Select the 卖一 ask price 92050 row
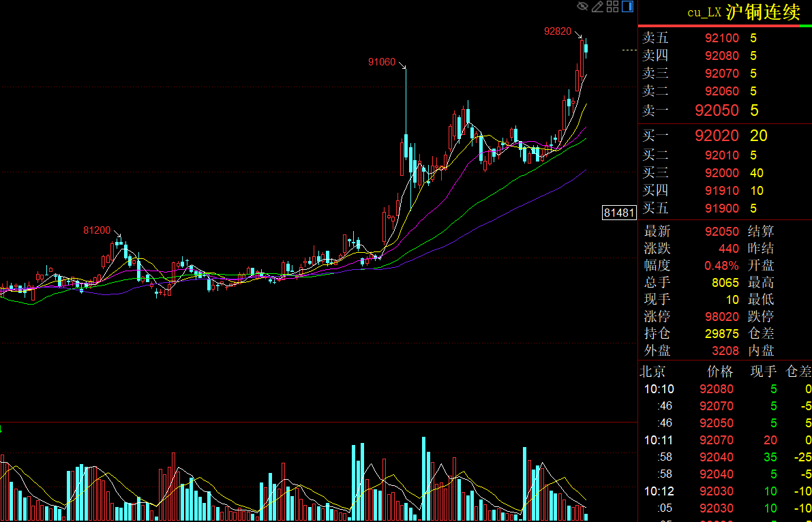Image resolution: width=812 pixels, height=522 pixels. pyautogui.click(x=716, y=110)
